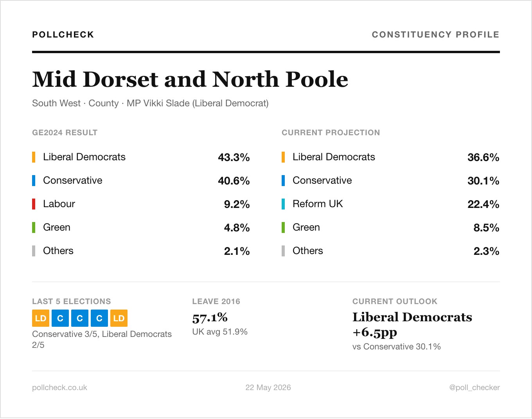Click the blue Conservative projection color bar
The width and height of the screenshot is (532, 419).
click(x=283, y=181)
